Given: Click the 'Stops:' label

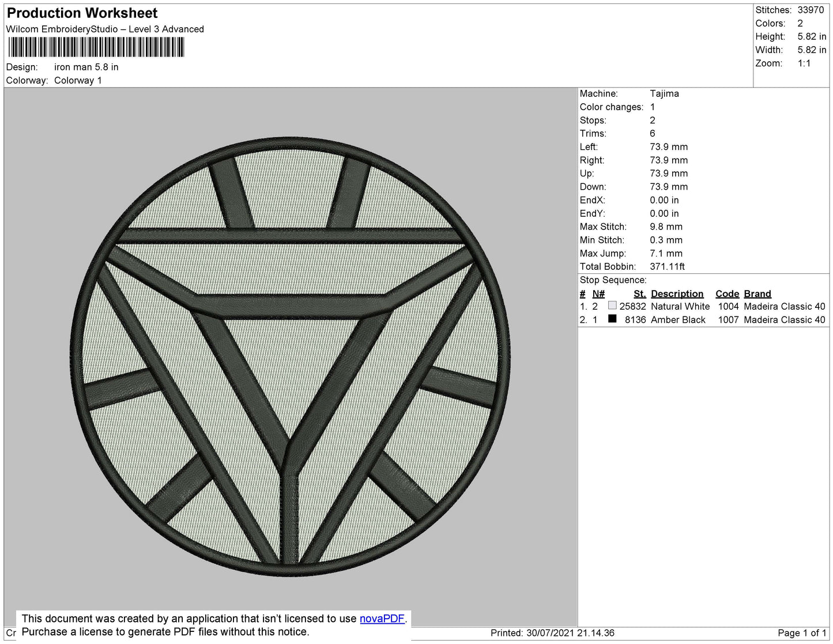Looking at the screenshot, I should (593, 120).
